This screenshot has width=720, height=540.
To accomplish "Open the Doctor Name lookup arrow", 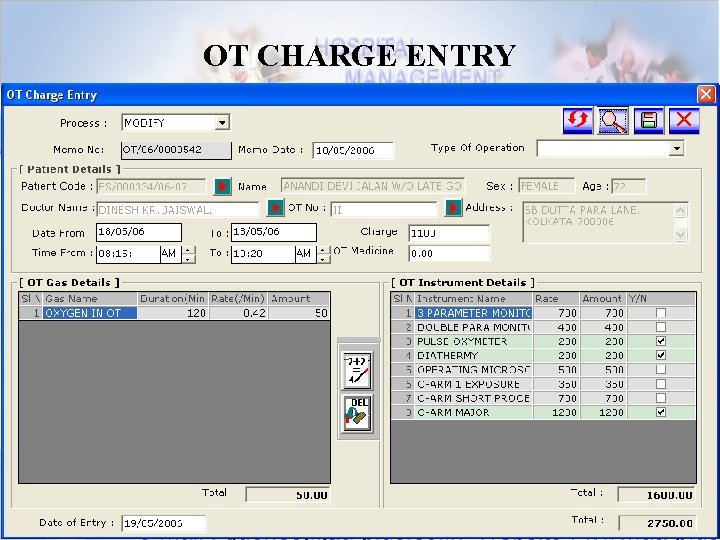I will tap(275, 208).
